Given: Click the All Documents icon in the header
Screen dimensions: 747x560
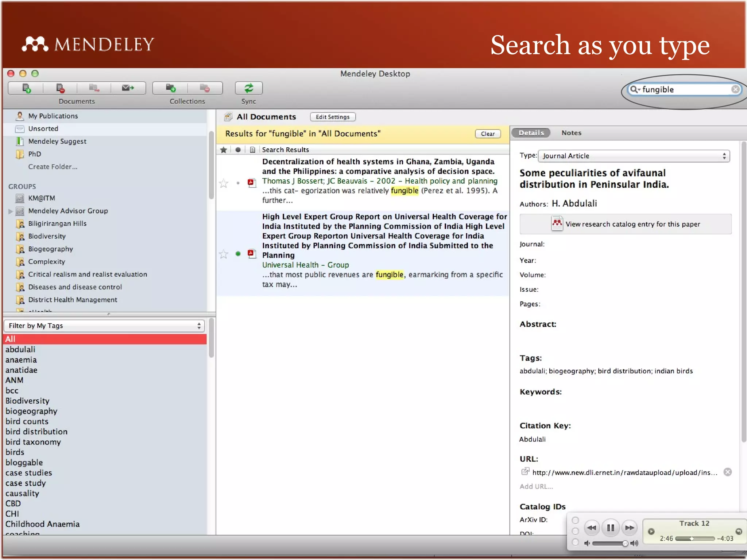Looking at the screenshot, I should point(228,117).
